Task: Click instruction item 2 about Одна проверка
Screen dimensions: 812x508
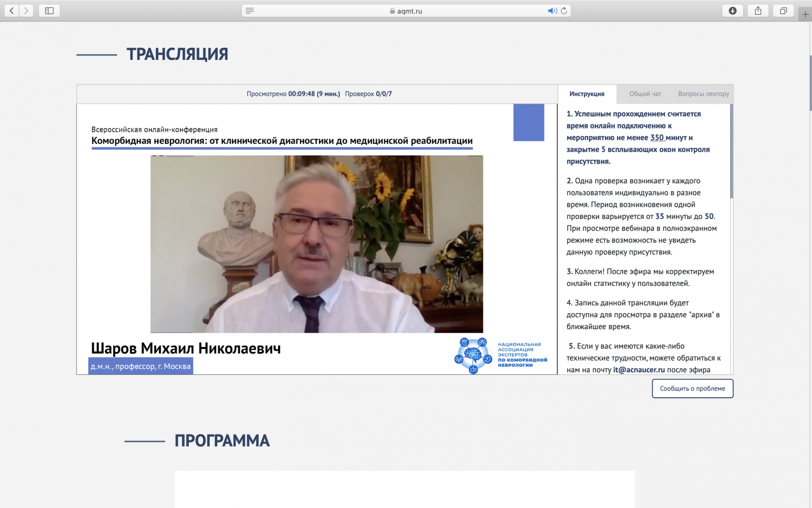Action: click(642, 216)
